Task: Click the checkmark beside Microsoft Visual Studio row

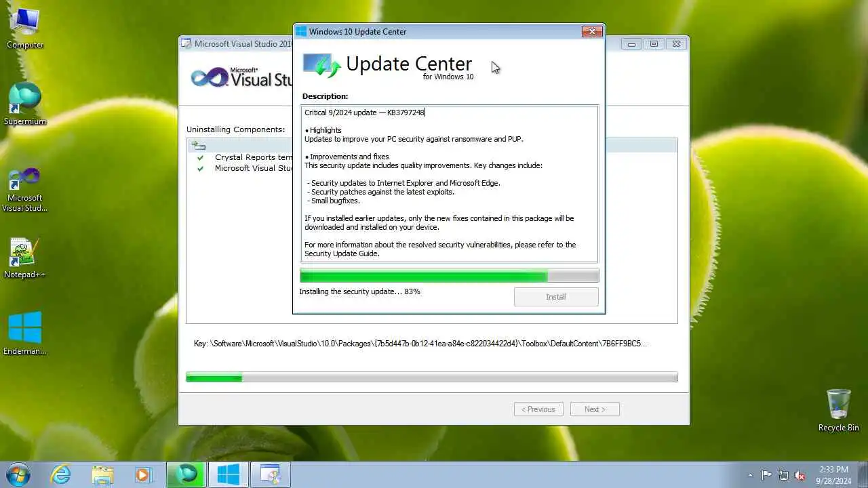Action: 200,168
